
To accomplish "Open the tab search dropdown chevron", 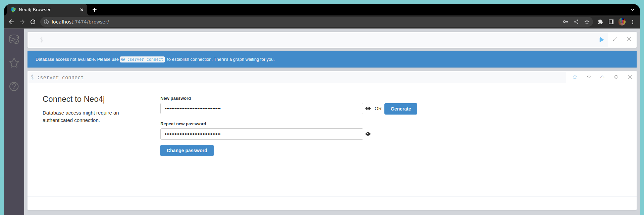I will tap(633, 10).
